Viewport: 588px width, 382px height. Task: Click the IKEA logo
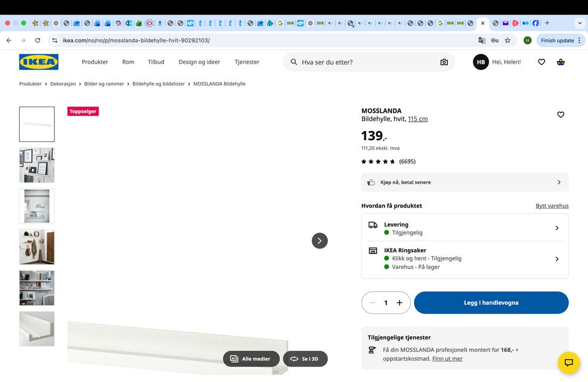(39, 62)
